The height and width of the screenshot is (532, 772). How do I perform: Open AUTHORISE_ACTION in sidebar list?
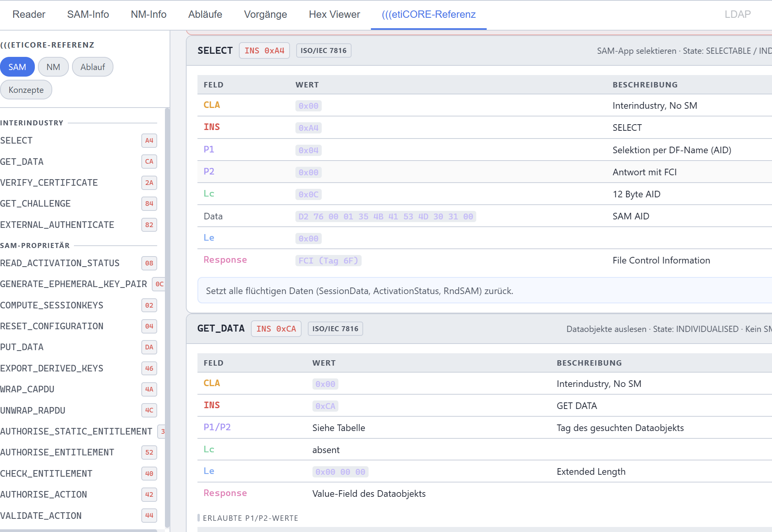(79, 494)
